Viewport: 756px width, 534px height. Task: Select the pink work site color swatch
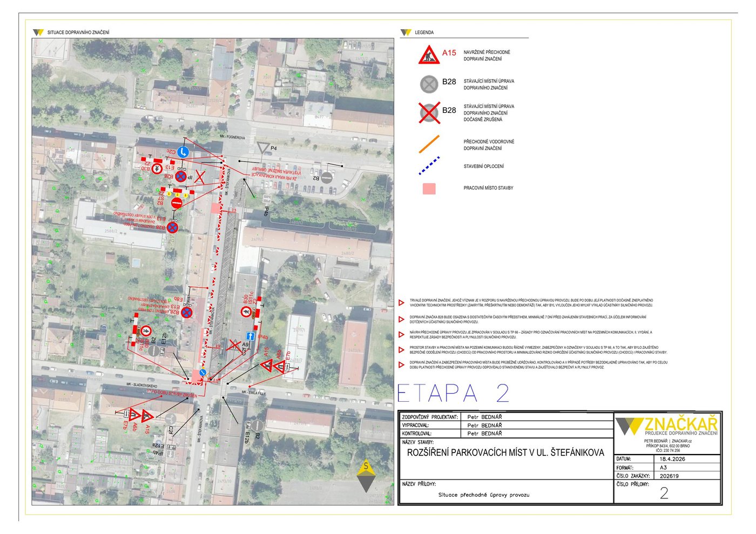pyautogui.click(x=429, y=188)
